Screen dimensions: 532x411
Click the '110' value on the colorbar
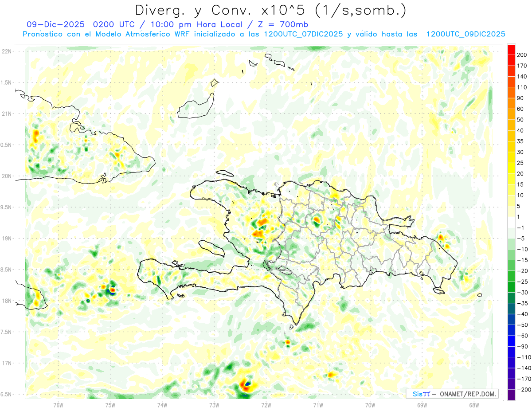[x=521, y=87]
